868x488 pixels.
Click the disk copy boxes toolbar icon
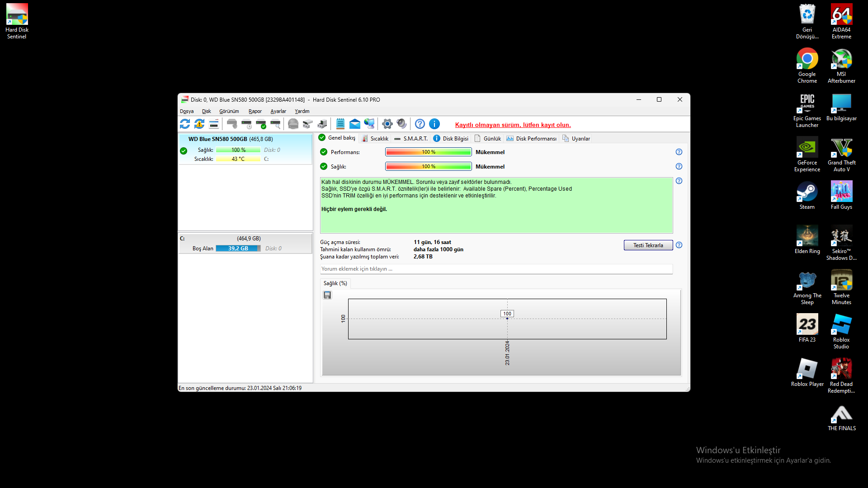click(307, 124)
